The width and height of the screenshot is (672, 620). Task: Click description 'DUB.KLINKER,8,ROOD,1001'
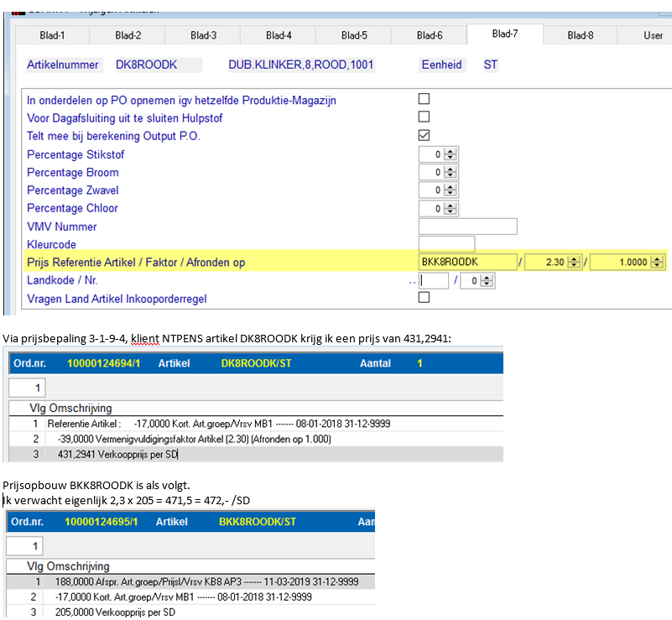pyautogui.click(x=301, y=65)
